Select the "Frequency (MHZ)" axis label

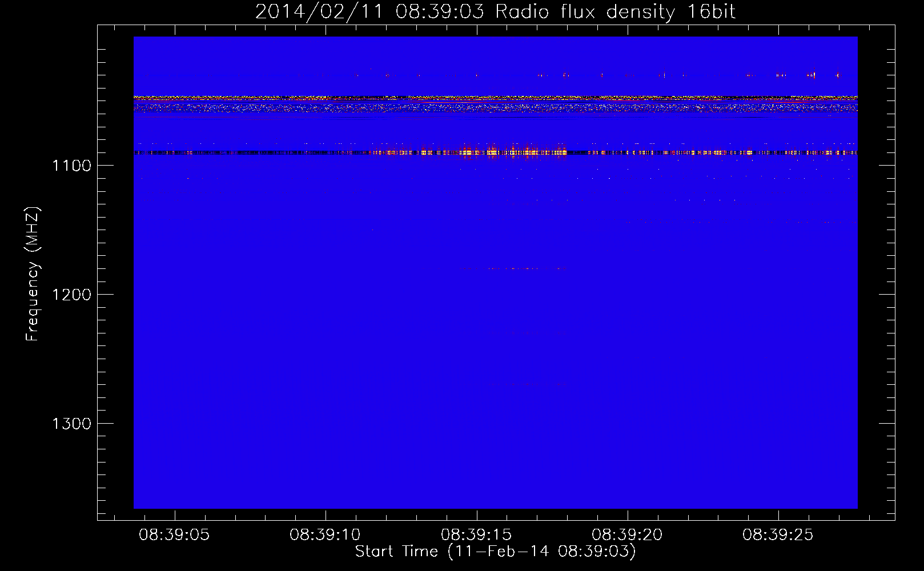pyautogui.click(x=33, y=274)
